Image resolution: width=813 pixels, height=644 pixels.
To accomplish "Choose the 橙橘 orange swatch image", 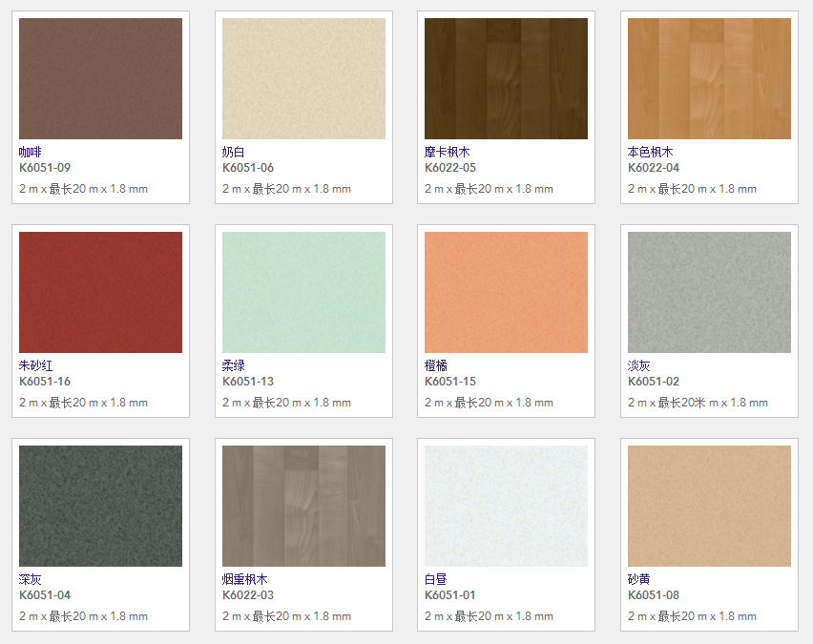I will [506, 293].
